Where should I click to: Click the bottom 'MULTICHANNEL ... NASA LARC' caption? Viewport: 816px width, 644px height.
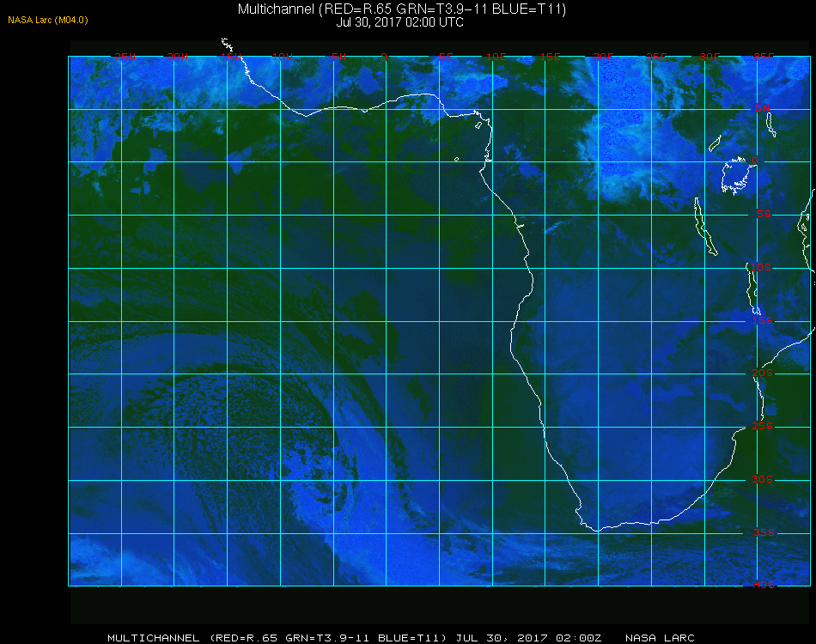pos(401,638)
